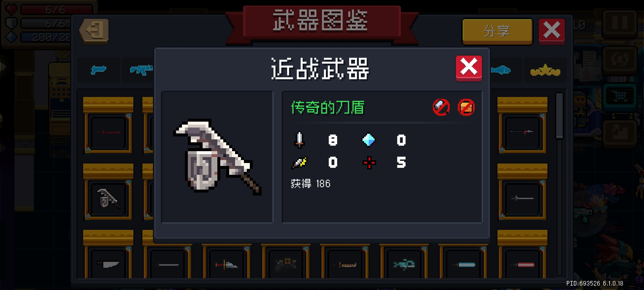Click the back arrow exit button
Viewport: 644px width, 290px height.
(94, 31)
